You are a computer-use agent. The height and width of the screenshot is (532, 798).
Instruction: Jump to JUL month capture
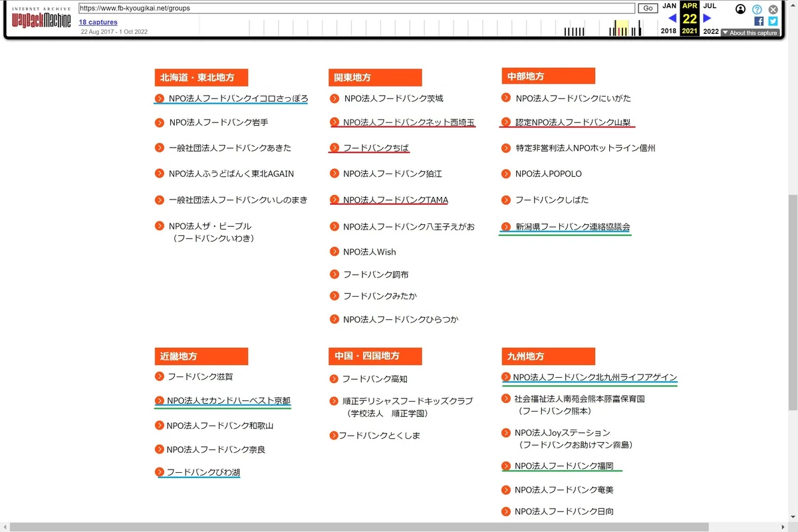[x=710, y=6]
